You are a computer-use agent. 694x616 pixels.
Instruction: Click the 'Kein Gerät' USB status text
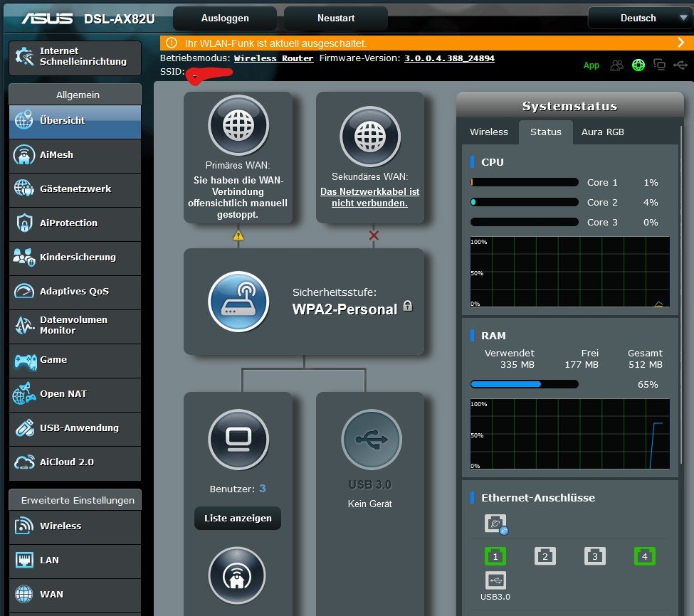[x=369, y=504]
